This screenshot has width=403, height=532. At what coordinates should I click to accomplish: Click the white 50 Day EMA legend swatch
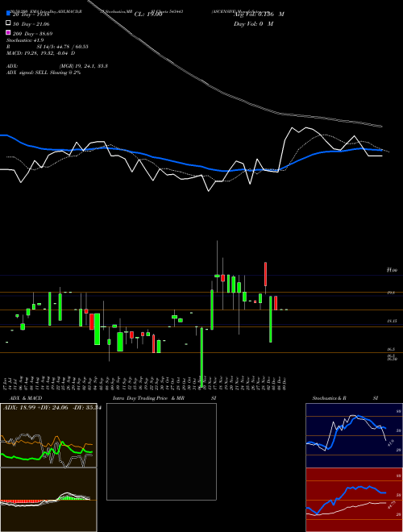pyautogui.click(x=8, y=23)
